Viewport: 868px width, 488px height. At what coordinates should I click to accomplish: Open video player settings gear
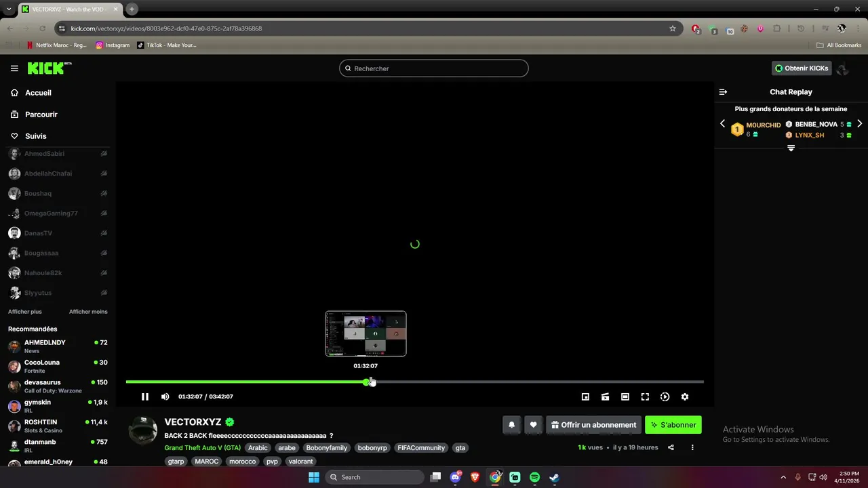click(x=685, y=396)
